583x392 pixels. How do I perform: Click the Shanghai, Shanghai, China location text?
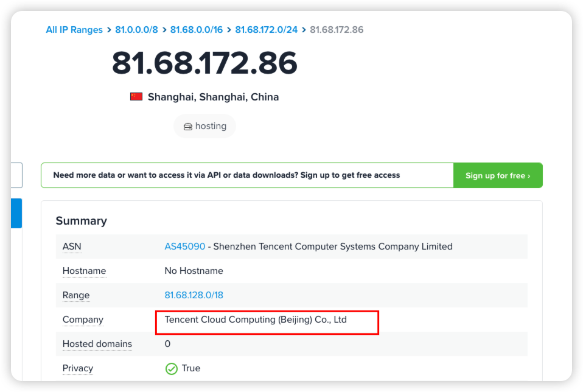click(213, 97)
